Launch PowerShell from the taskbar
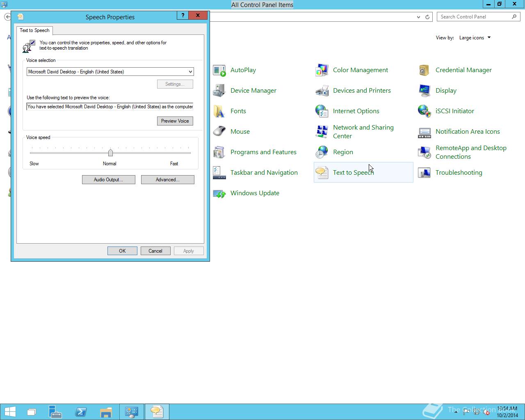This screenshot has width=525, height=420. [x=80, y=412]
